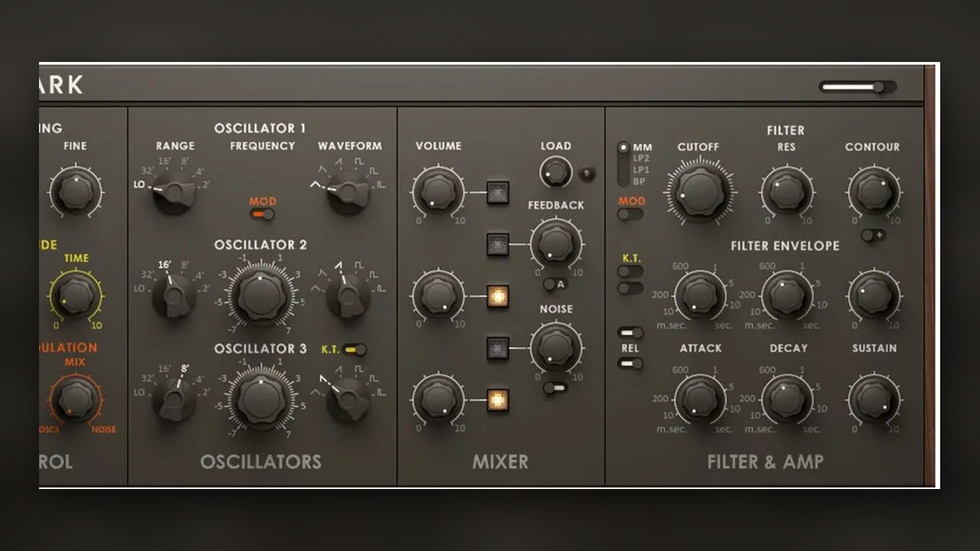Click the amp Attack knob below its label
The width and height of the screenshot is (980, 551).
pos(700,399)
